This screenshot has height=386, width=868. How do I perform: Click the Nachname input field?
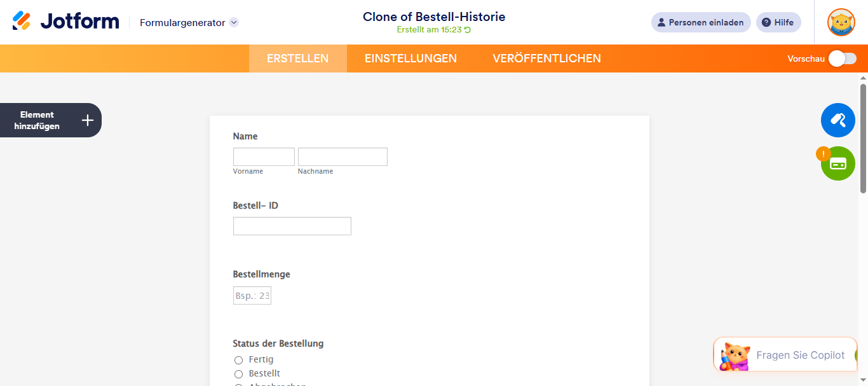[x=342, y=157]
